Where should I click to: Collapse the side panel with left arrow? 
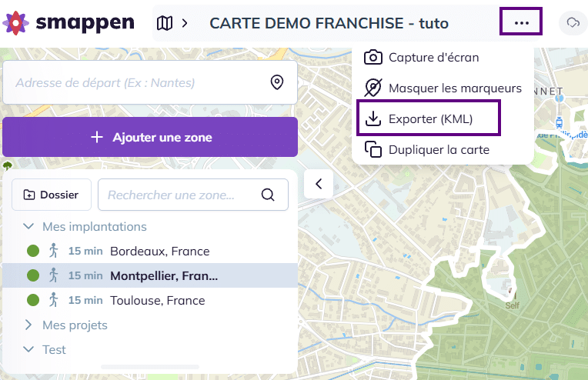click(x=319, y=183)
